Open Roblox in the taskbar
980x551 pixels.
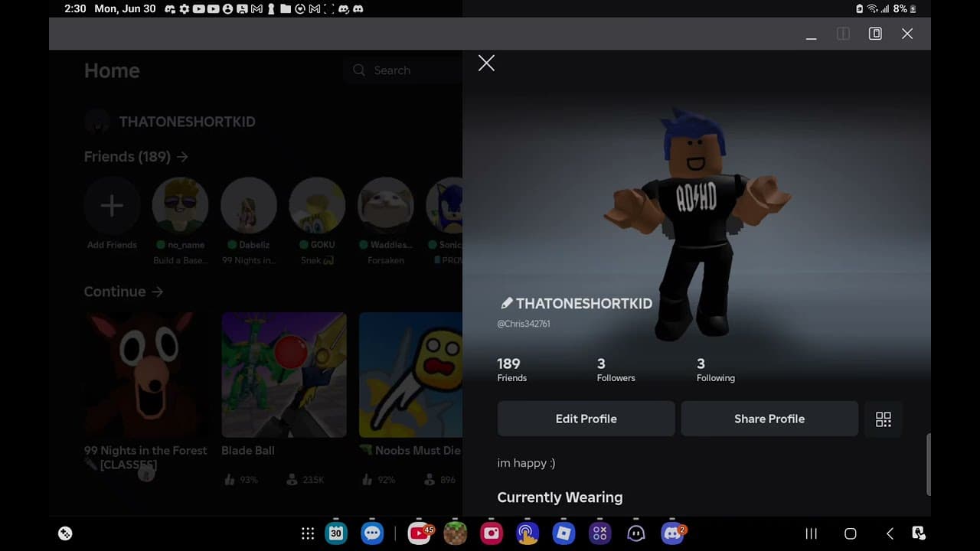click(563, 533)
